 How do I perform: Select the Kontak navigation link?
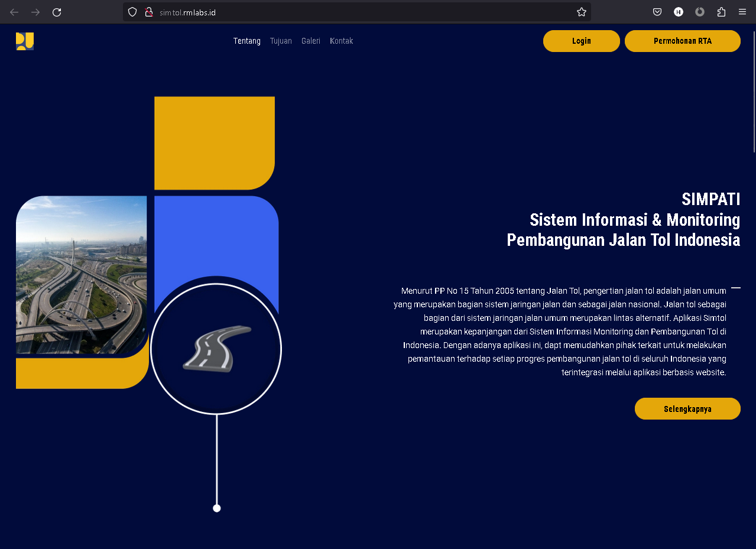(x=341, y=41)
